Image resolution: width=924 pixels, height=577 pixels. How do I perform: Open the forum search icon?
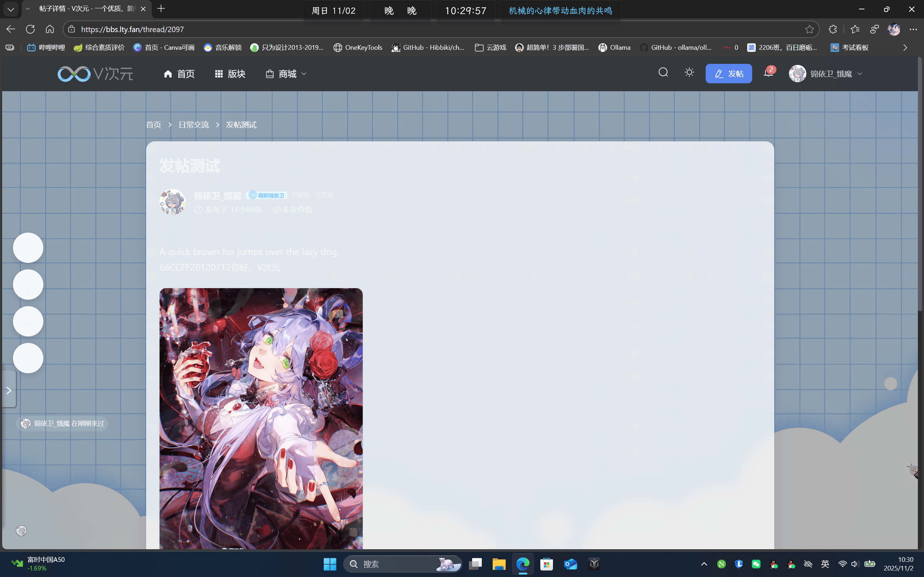click(663, 72)
